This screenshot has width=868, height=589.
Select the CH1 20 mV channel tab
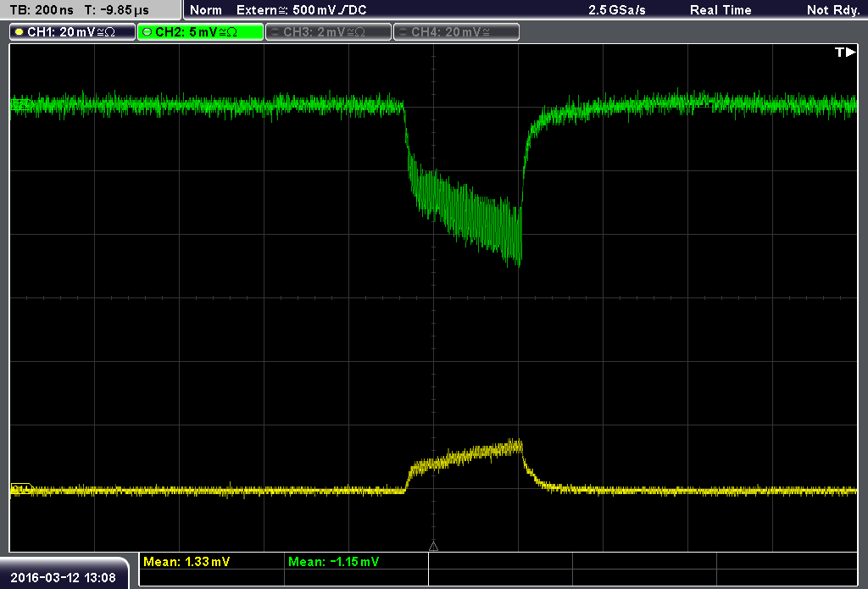[73, 32]
